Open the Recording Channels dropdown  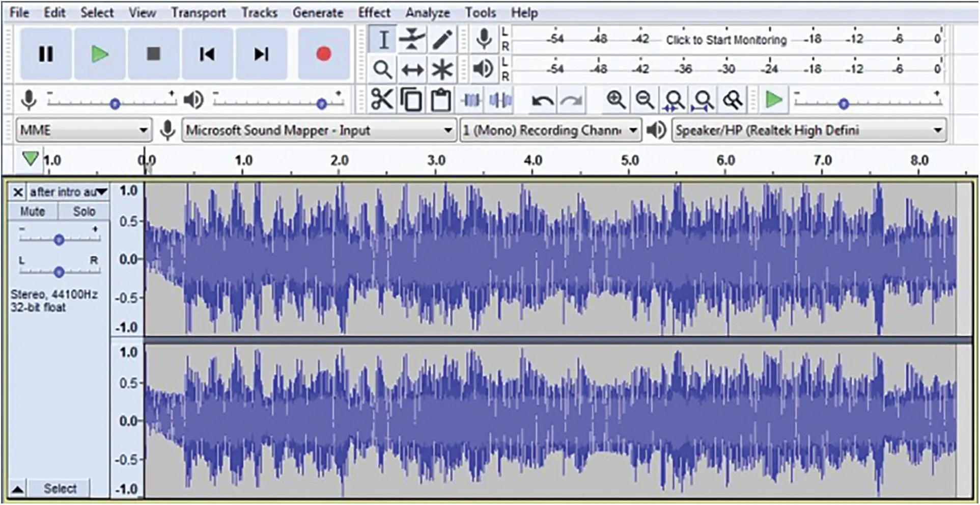click(x=550, y=130)
